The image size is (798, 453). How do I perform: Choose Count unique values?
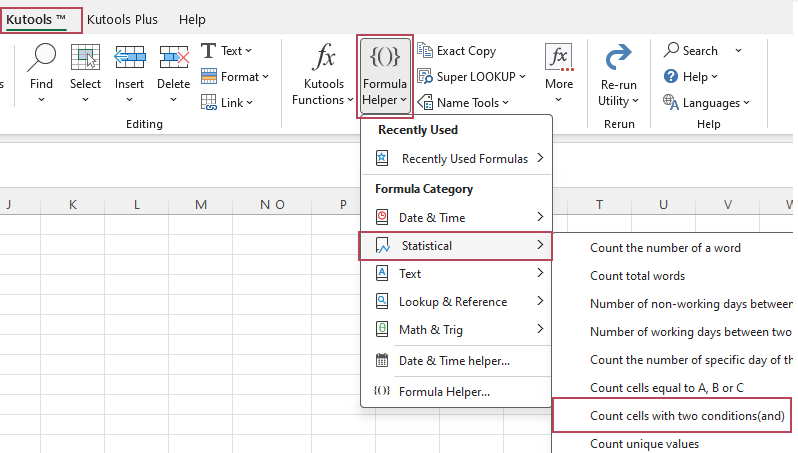tap(644, 444)
